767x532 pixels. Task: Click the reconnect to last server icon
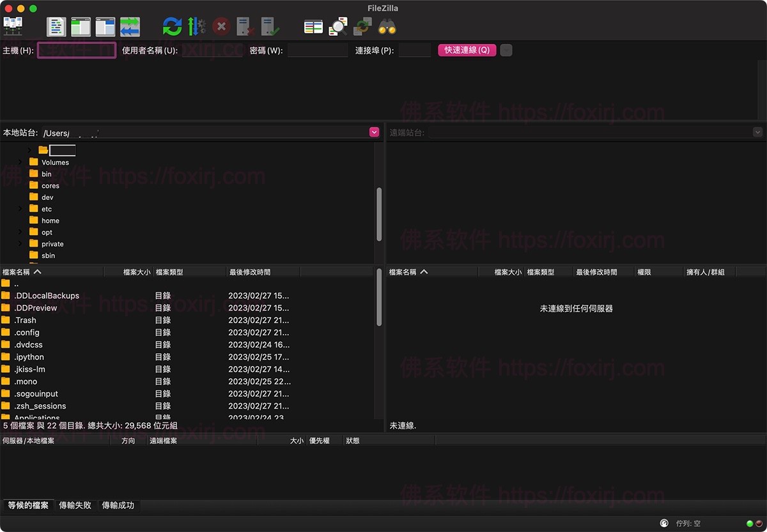coord(270,26)
